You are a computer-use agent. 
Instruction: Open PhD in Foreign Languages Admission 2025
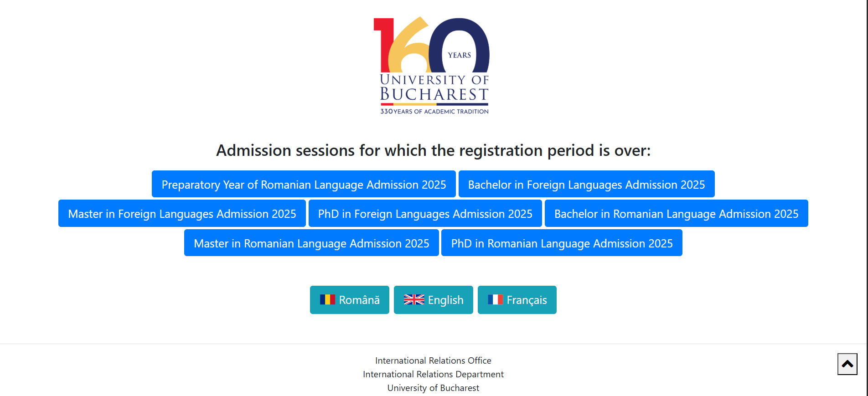coord(425,213)
